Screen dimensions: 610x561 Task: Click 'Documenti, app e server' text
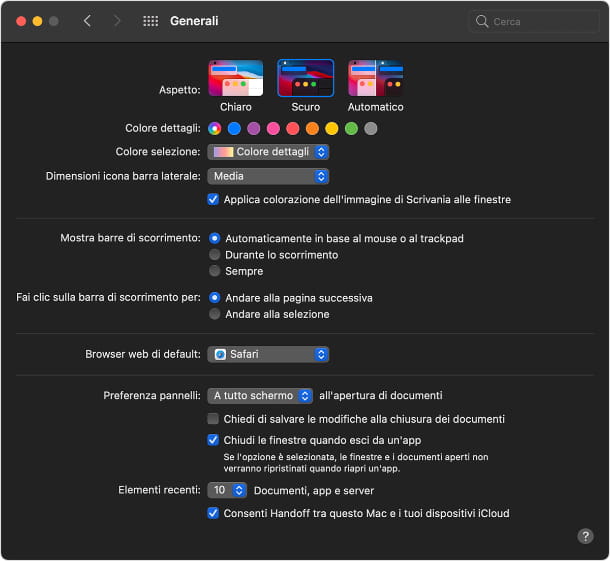(x=314, y=491)
